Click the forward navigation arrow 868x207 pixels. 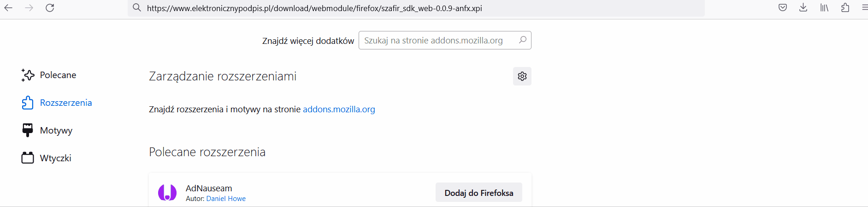tap(29, 8)
